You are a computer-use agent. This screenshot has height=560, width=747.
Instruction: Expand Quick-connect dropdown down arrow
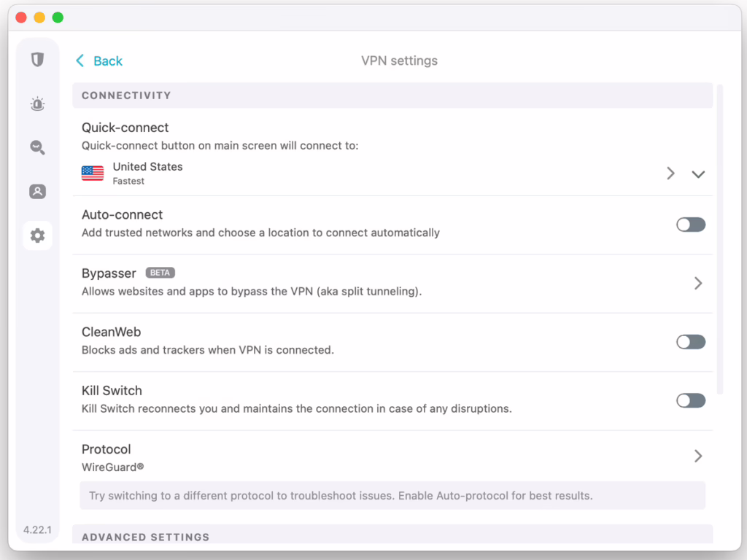[698, 174]
